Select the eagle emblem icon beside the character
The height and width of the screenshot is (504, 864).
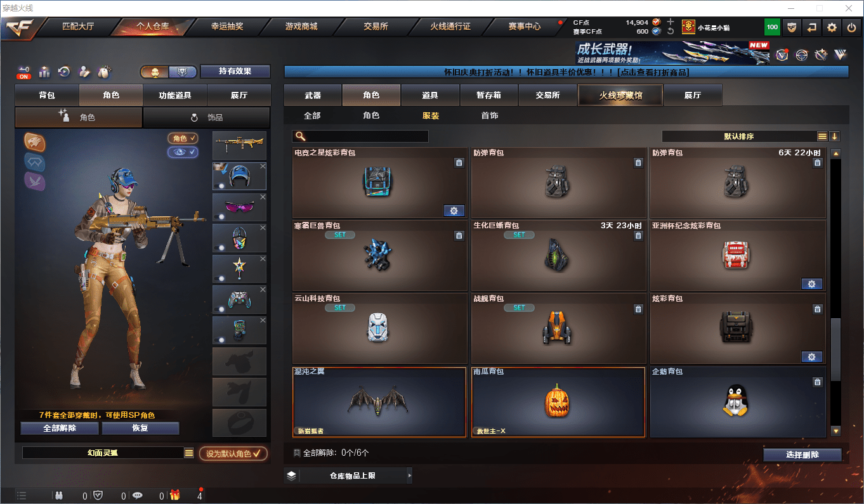[35, 142]
